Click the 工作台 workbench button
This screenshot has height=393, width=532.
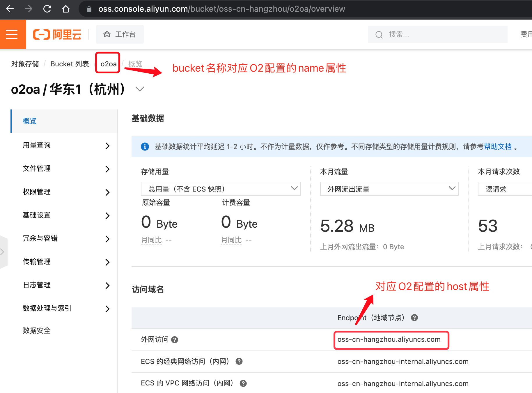(x=120, y=34)
